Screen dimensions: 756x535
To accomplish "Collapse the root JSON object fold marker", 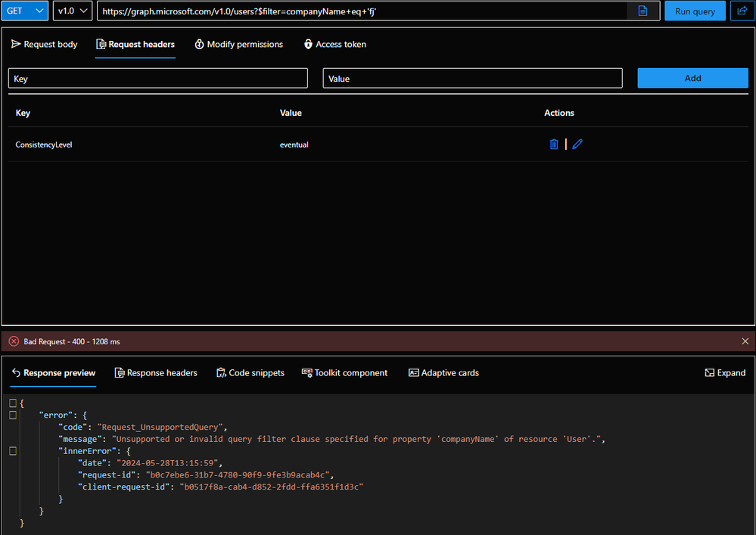I will pos(13,403).
